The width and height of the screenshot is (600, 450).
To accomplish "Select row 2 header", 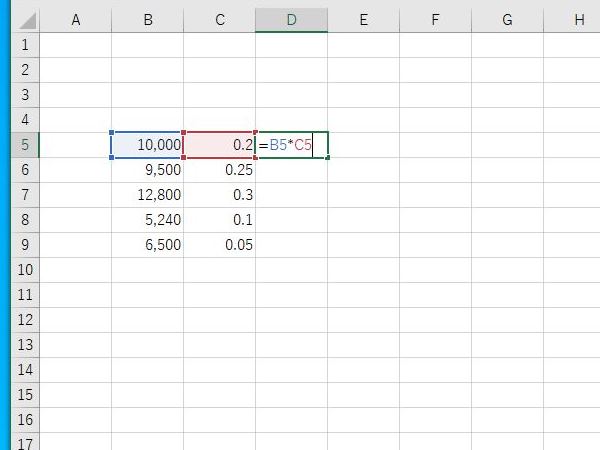I will coord(25,70).
